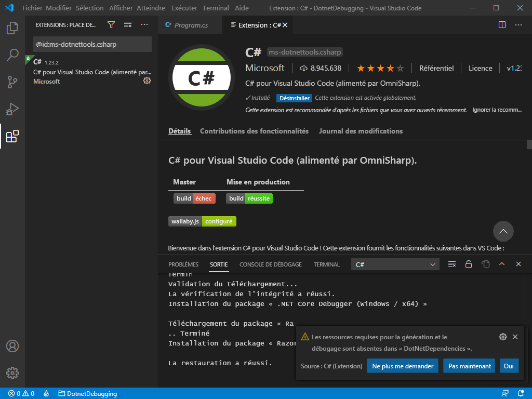This screenshot has height=399, width=532.
Task: Open the Run and Debug view
Action: [12, 109]
